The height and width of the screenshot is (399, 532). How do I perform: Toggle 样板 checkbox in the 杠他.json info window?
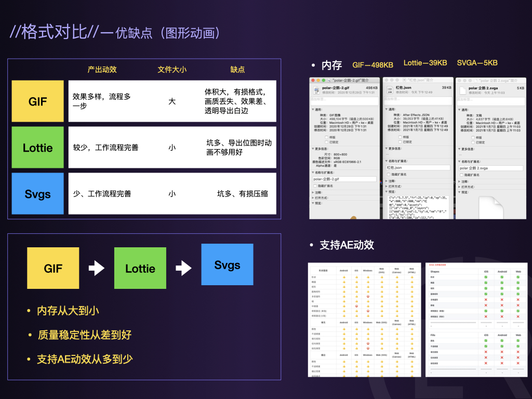(400, 137)
